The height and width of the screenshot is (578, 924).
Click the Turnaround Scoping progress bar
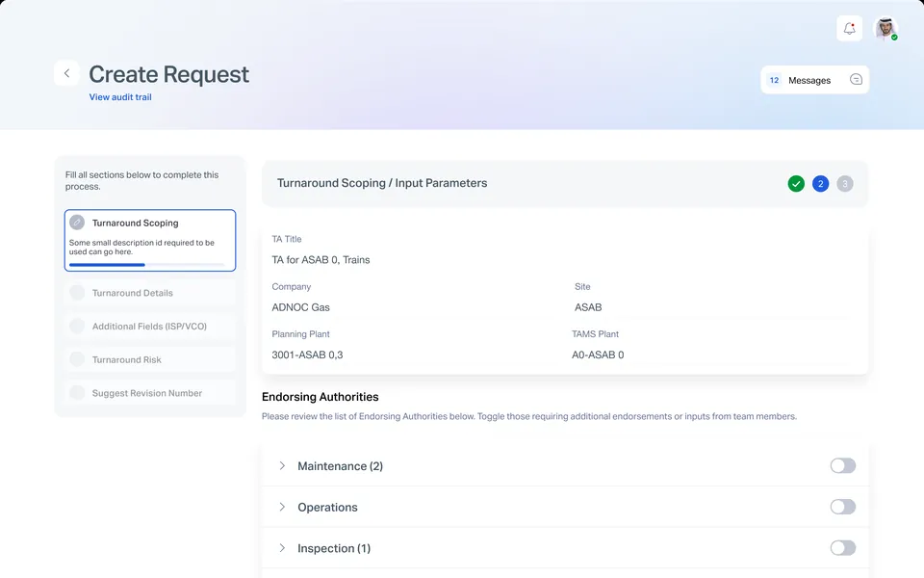point(146,265)
